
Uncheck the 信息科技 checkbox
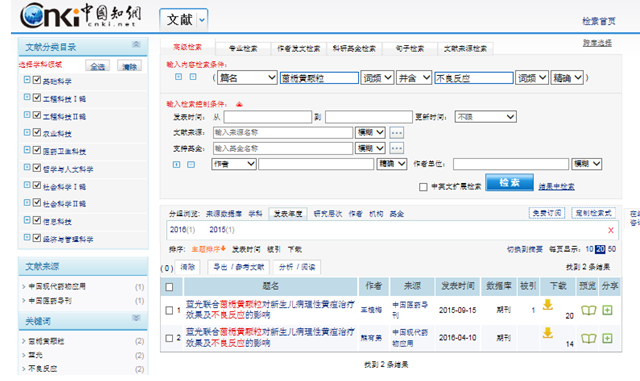37,221
